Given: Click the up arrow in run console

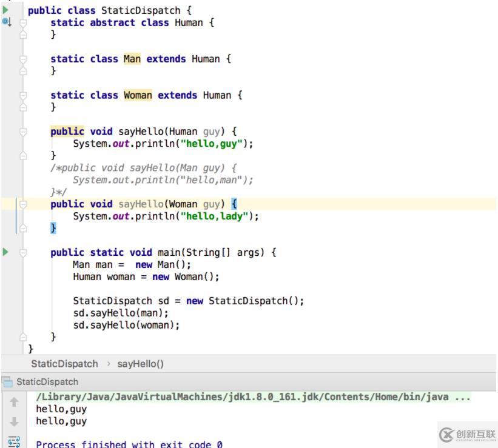Looking at the screenshot, I should click(14, 402).
